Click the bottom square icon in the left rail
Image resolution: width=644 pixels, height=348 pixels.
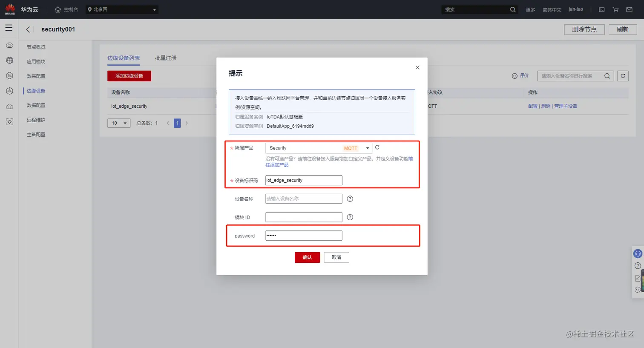pyautogui.click(x=9, y=122)
